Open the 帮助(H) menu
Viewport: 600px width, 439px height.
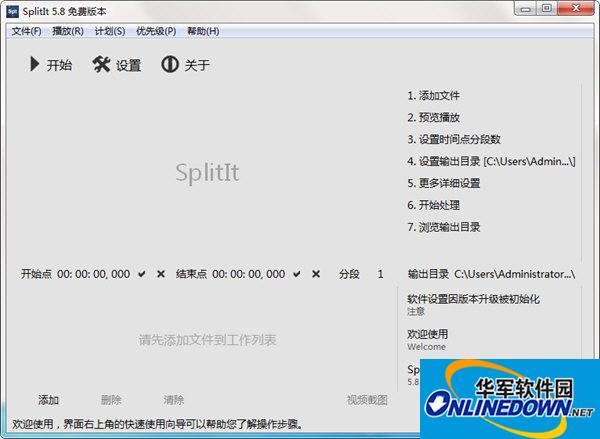coord(203,31)
